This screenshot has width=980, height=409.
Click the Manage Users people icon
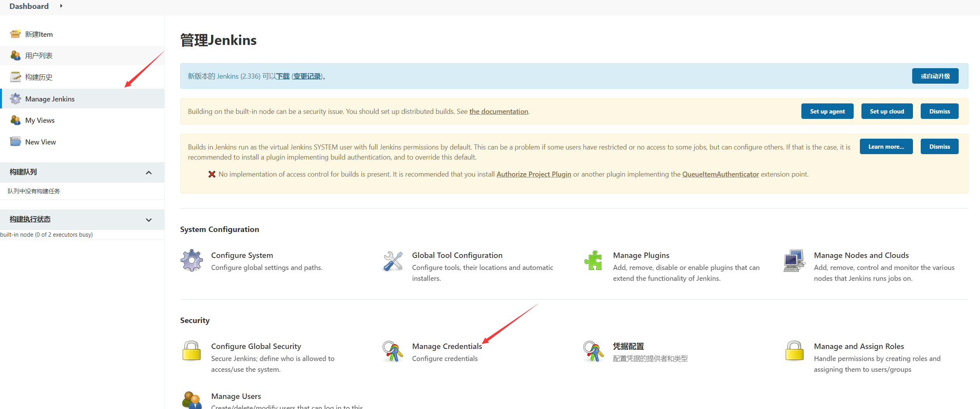point(191,400)
